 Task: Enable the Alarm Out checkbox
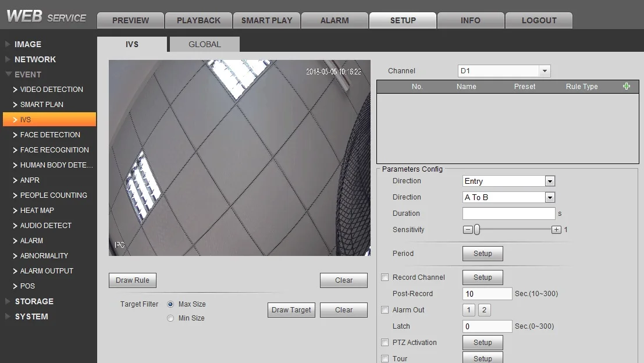(385, 309)
